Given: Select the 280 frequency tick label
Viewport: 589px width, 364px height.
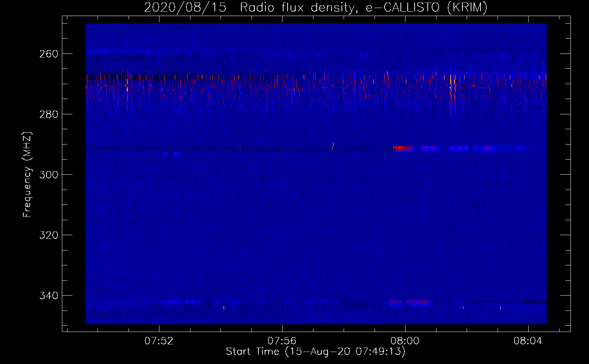Looking at the screenshot, I should [49, 114].
